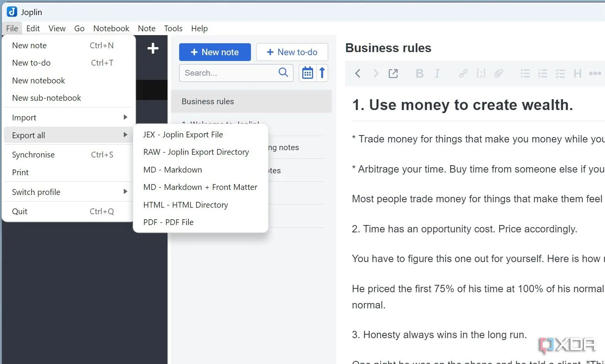Click the numbered list icon
The image size is (605, 364).
pos(542,73)
